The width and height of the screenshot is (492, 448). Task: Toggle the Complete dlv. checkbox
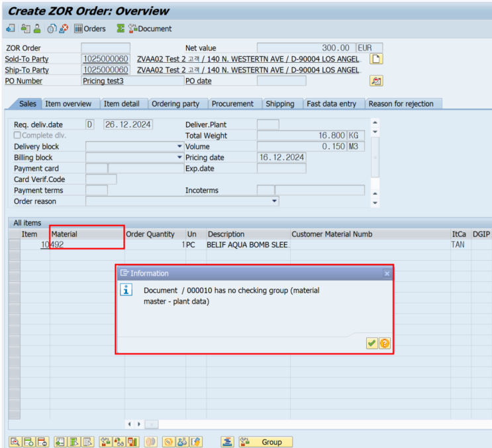(17, 135)
